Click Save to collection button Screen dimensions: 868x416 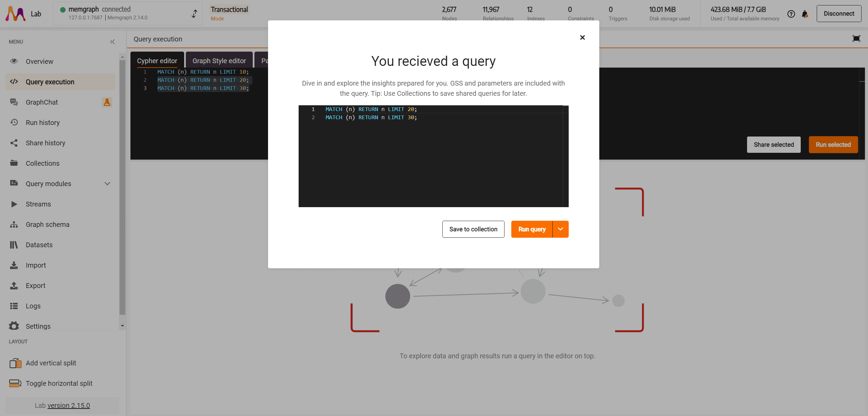pyautogui.click(x=473, y=229)
